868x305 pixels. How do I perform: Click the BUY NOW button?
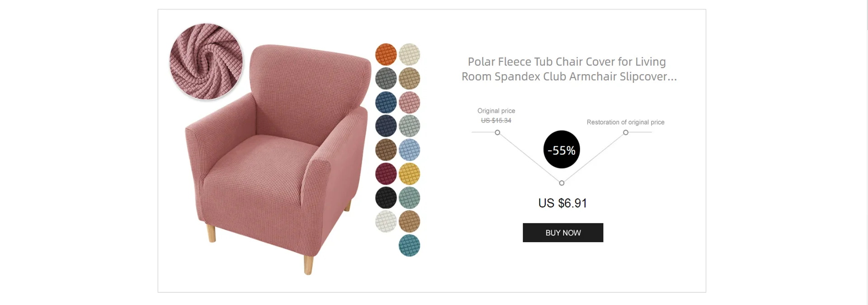click(x=562, y=232)
